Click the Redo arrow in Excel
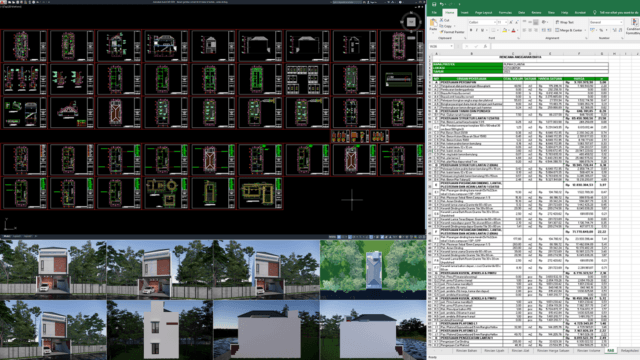 (x=450, y=4)
